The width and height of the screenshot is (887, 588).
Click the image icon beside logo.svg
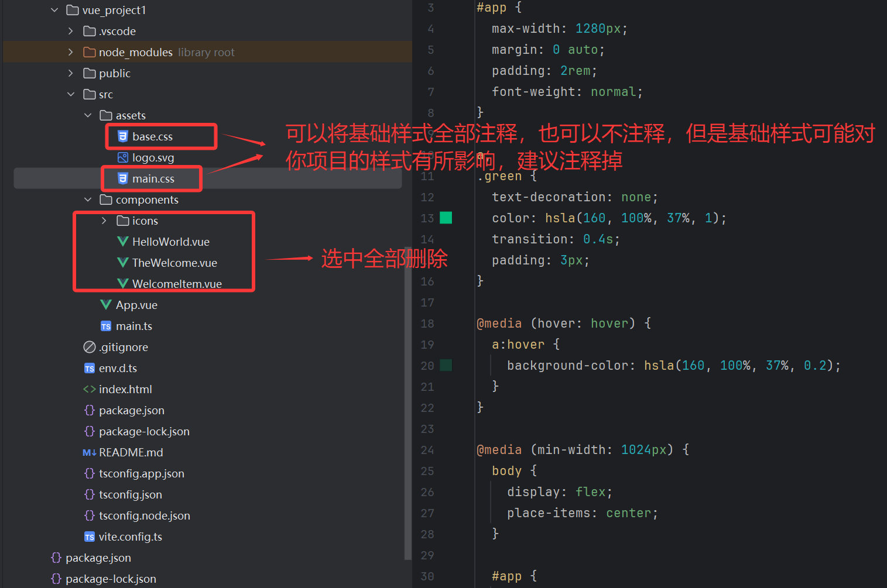tap(123, 157)
